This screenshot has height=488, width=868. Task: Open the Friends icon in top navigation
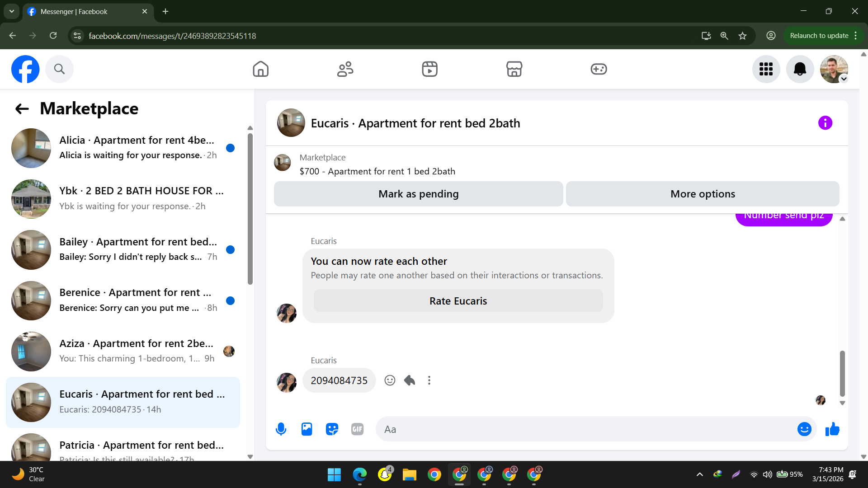345,69
